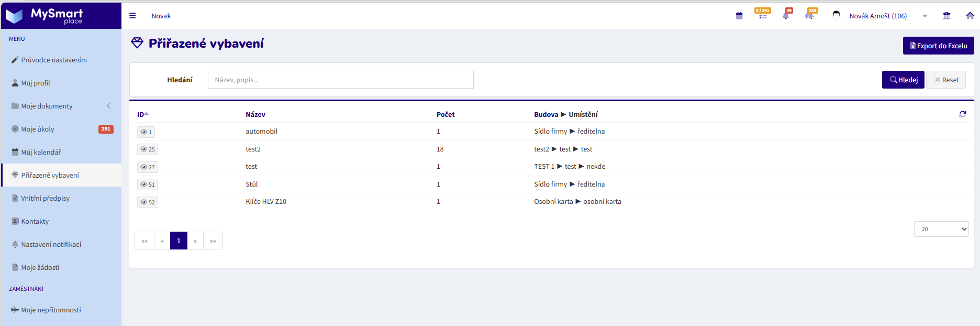The height and width of the screenshot is (326, 980).
Task: View details of equipment ID 27
Action: [148, 167]
